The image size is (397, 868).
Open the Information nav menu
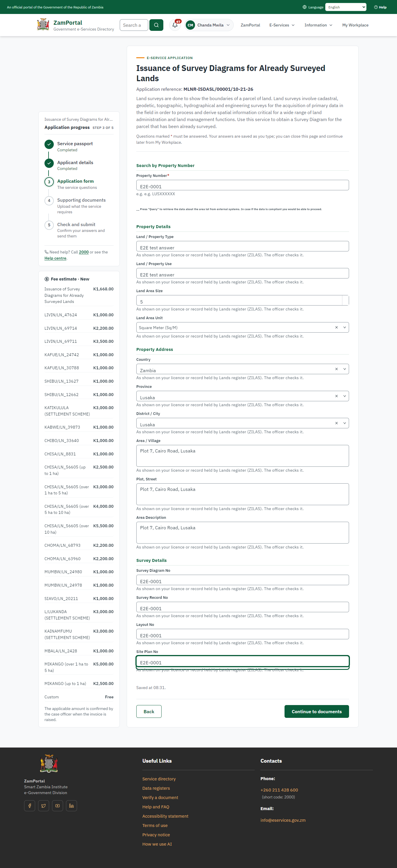click(318, 25)
